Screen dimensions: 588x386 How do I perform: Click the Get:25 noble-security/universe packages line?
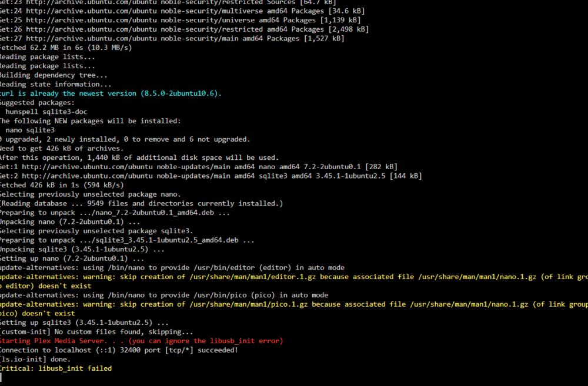[180, 20]
